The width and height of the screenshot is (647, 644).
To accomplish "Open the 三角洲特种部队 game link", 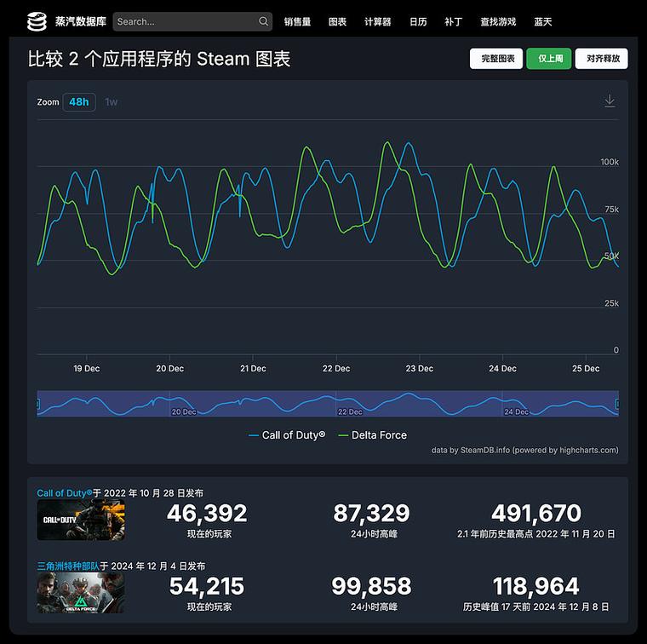I will [68, 566].
